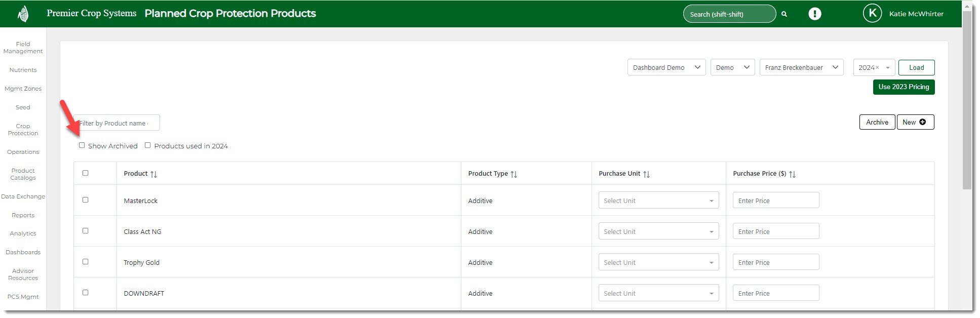Click the page vertical scrollbar
This screenshot has width=980, height=318.
[967, 101]
